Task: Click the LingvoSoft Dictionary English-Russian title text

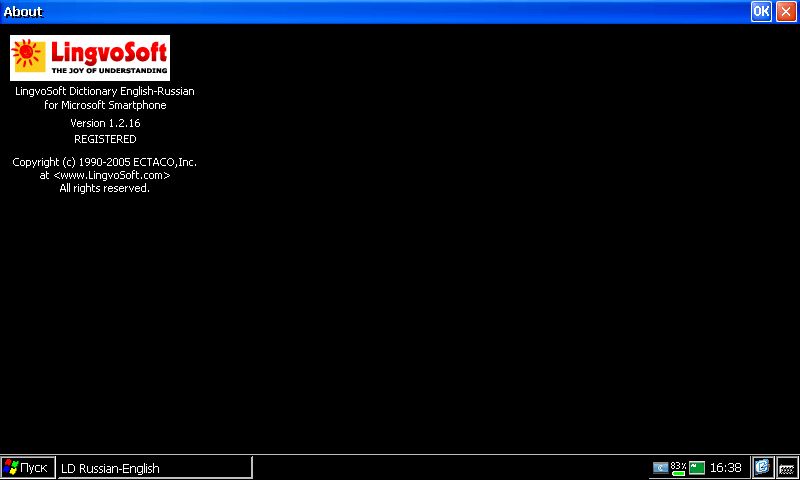Action: pos(105,91)
